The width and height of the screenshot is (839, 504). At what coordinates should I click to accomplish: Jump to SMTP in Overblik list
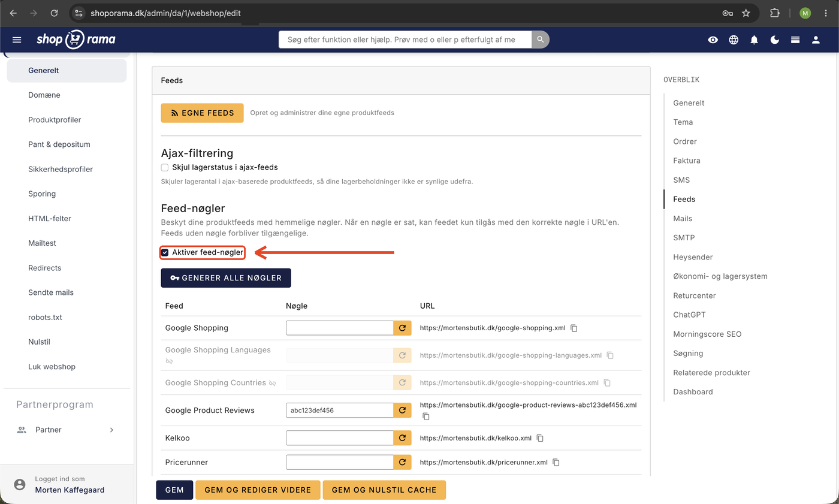coord(684,238)
